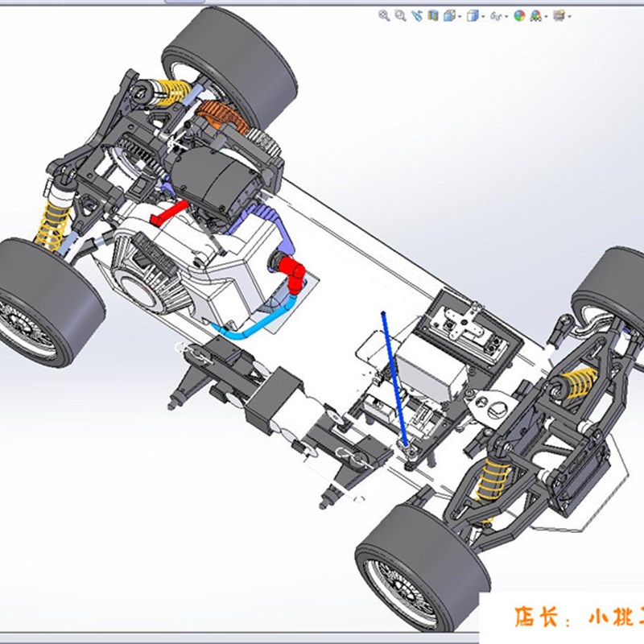Activate the Zoom to Area tool
Screen dimensions: 644x644
(x=400, y=14)
